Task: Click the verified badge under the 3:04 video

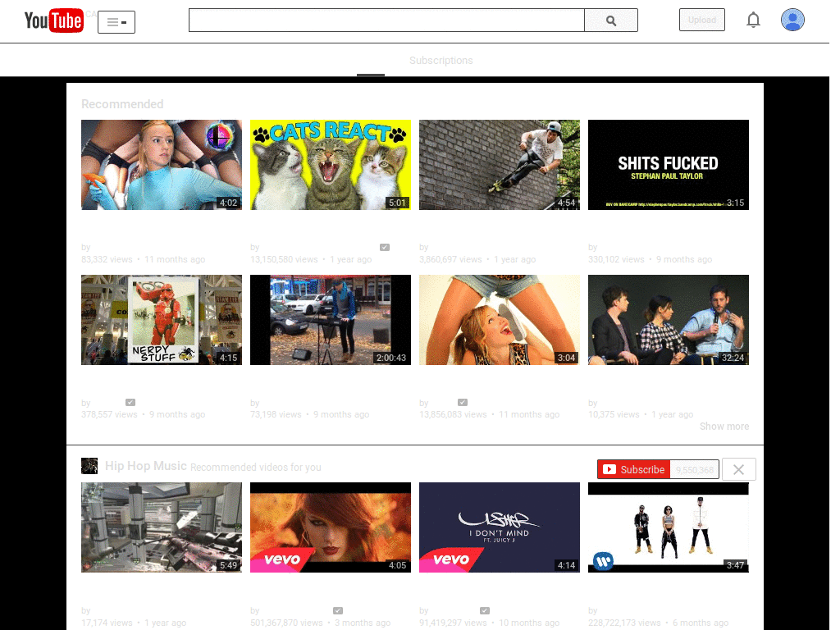Action: (463, 402)
